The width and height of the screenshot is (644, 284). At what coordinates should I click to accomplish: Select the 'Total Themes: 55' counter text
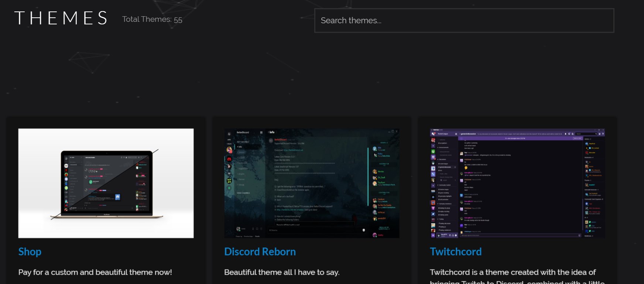point(152,20)
